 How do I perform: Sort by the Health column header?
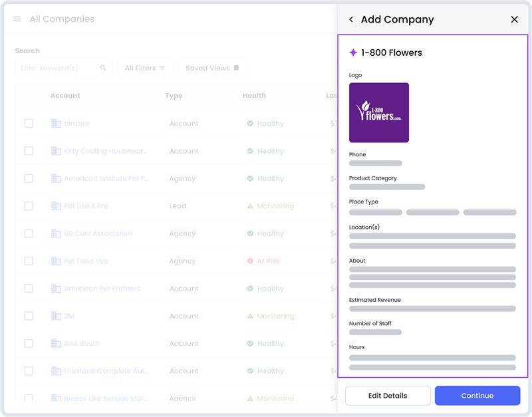click(x=254, y=96)
